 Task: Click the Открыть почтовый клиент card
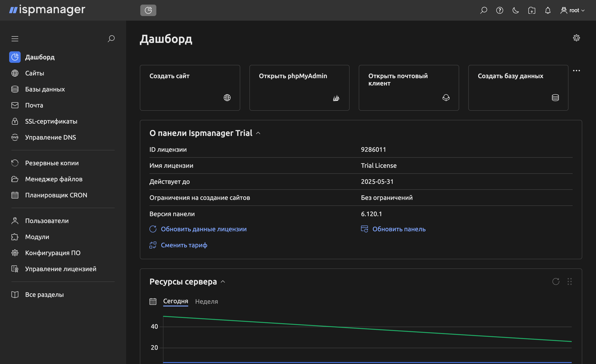pyautogui.click(x=409, y=88)
